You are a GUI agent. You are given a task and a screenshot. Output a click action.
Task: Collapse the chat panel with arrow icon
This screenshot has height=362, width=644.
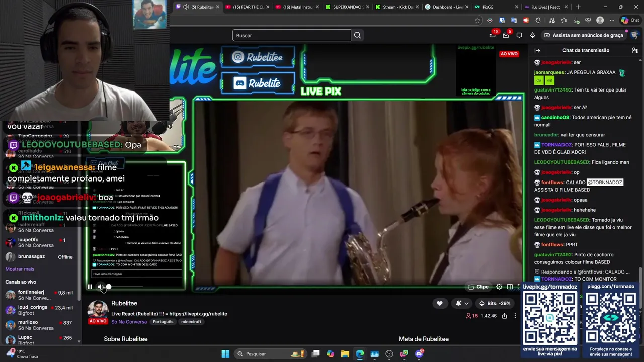click(537, 50)
